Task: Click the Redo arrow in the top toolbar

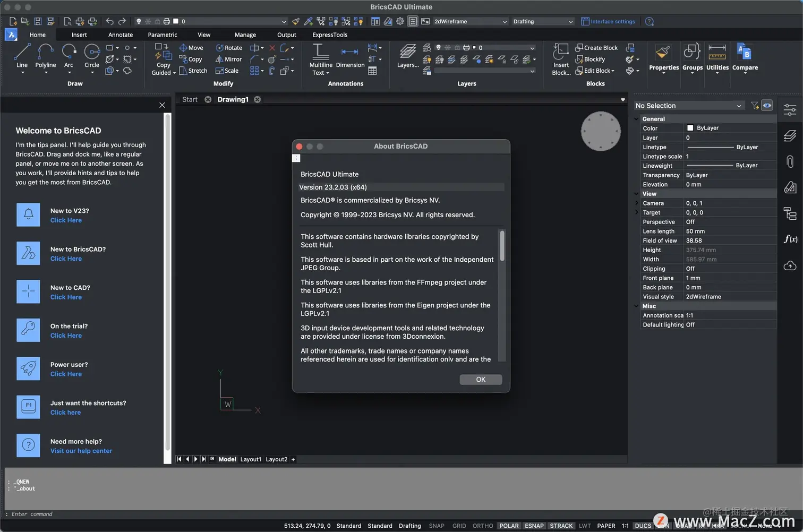Action: tap(122, 21)
